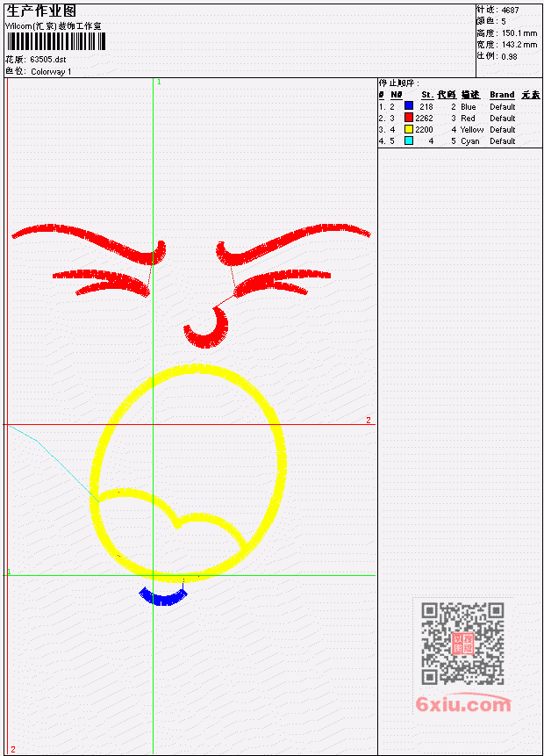Click stitch count '2262' in the Red row

[x=424, y=119]
